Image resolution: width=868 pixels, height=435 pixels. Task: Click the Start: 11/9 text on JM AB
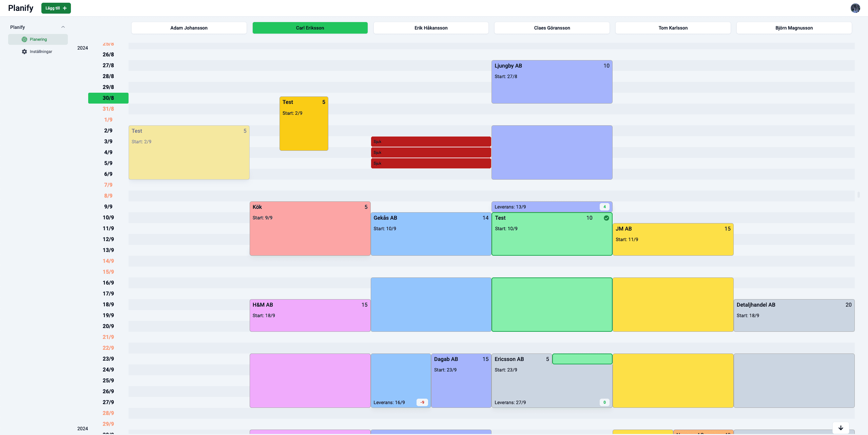pos(627,239)
